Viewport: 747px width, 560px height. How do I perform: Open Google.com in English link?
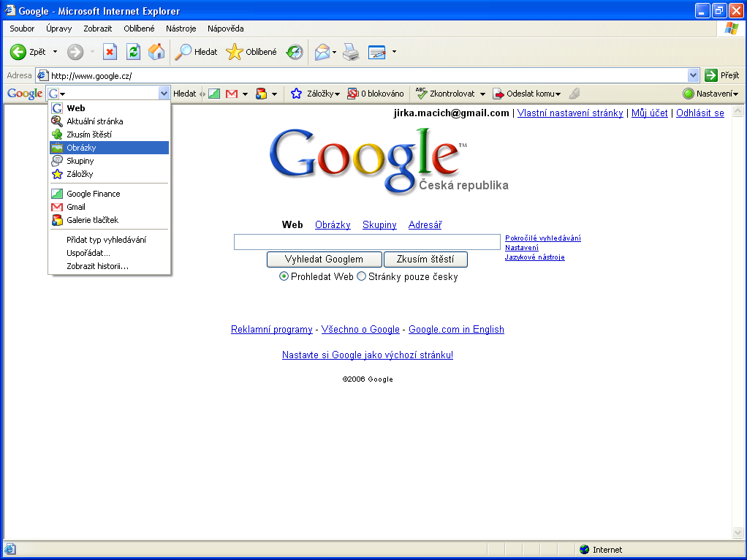coord(456,329)
